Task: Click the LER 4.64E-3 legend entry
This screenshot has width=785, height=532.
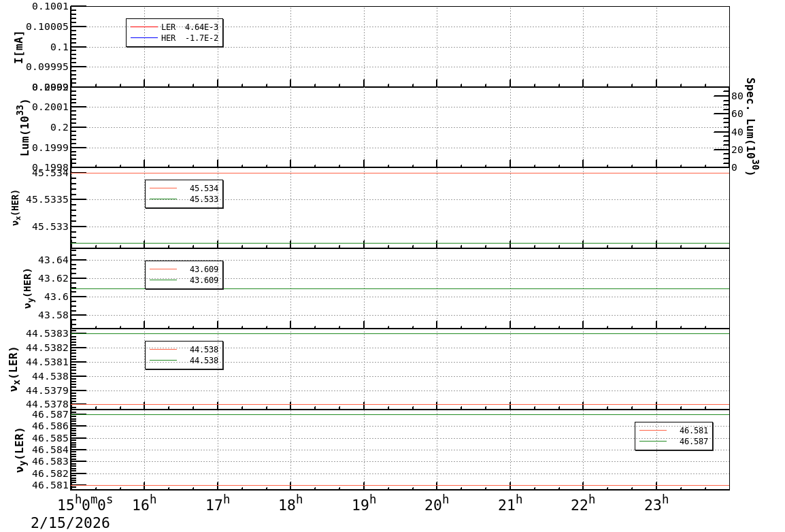Action: 175,27
